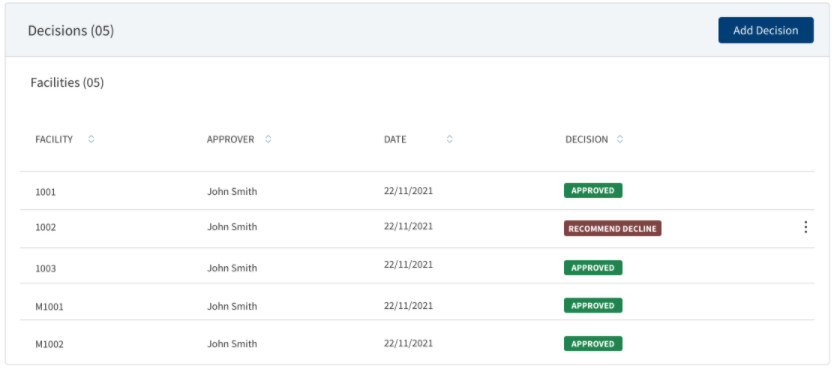Select facility 1003 cell
835x371 pixels.
(x=46, y=268)
